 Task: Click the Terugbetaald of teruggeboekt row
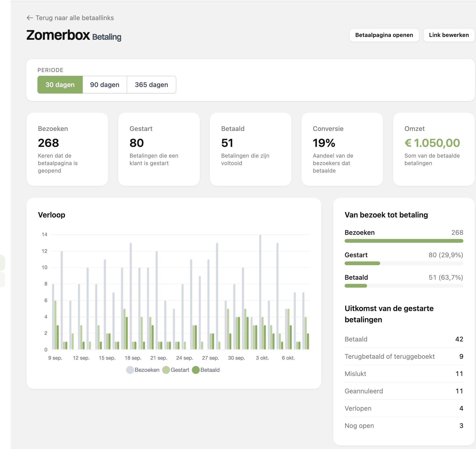404,356
